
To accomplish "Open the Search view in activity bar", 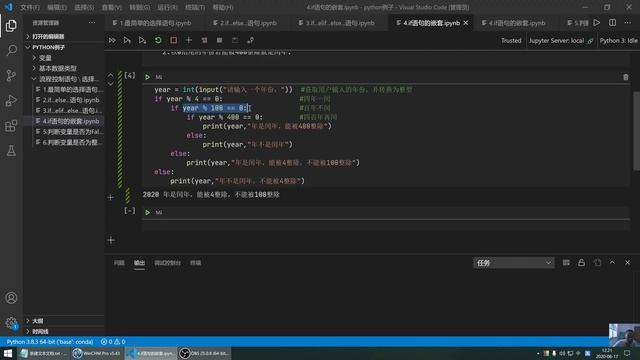I will [x=11, y=51].
